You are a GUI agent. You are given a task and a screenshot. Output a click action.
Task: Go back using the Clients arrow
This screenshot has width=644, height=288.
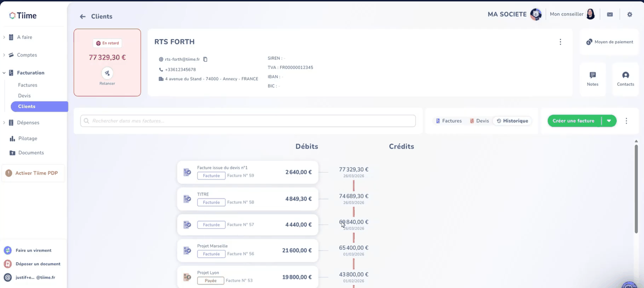click(x=83, y=17)
